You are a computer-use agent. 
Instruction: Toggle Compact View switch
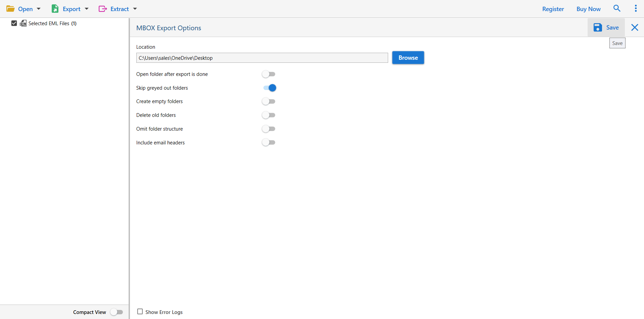coord(117,312)
